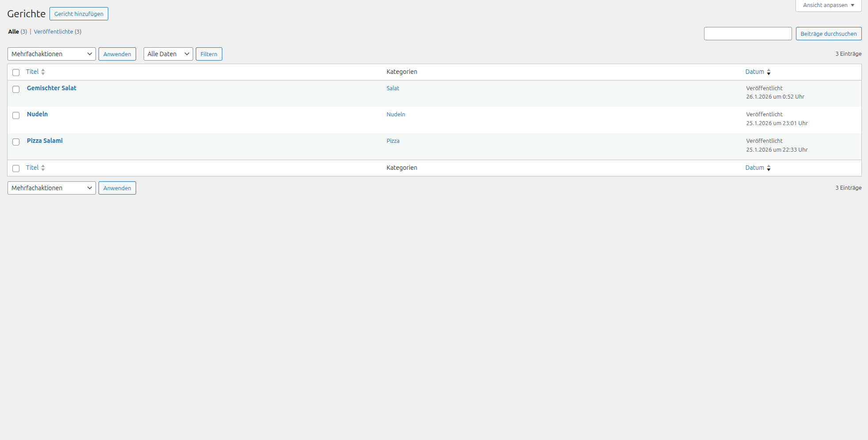Focus the search posts input field

[x=747, y=34]
